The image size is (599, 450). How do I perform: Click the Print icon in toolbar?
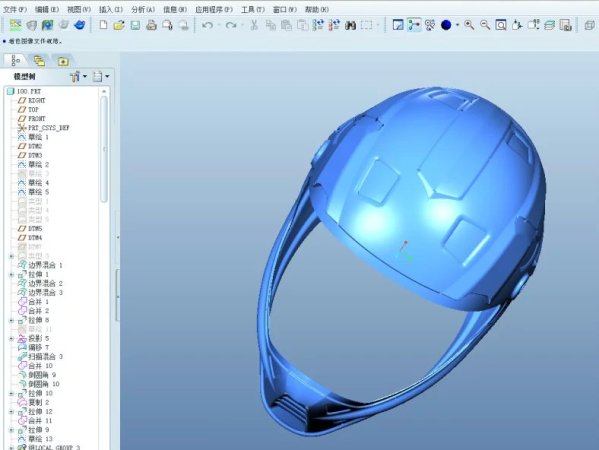click(151, 25)
